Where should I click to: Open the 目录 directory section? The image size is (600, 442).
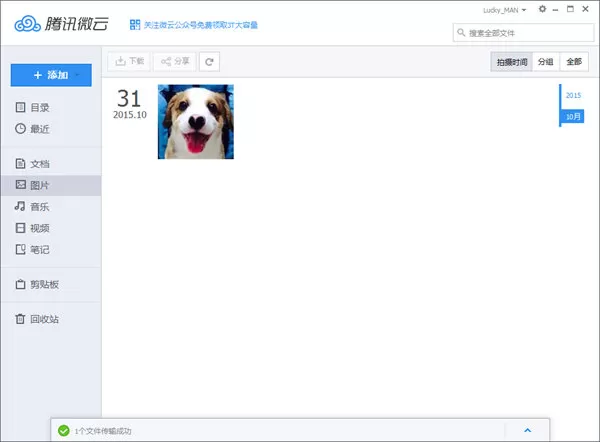pyautogui.click(x=33, y=108)
